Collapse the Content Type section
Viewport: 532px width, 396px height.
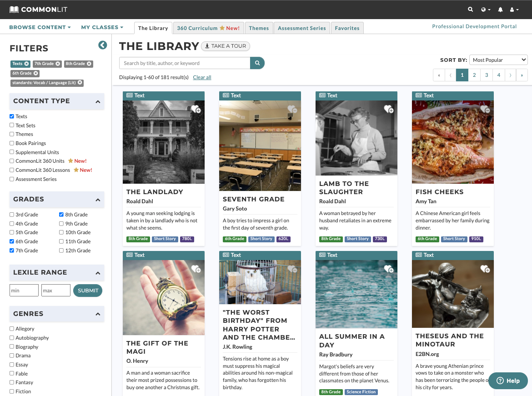[x=98, y=101]
